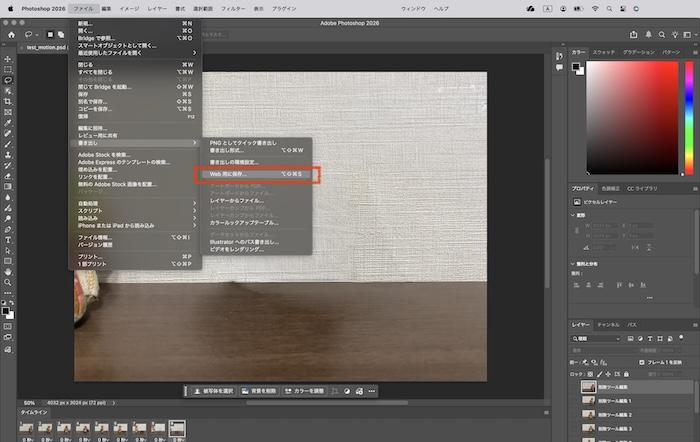The height and width of the screenshot is (442, 700).
Task: Click the Share icon in the options bar
Action: tap(633, 35)
